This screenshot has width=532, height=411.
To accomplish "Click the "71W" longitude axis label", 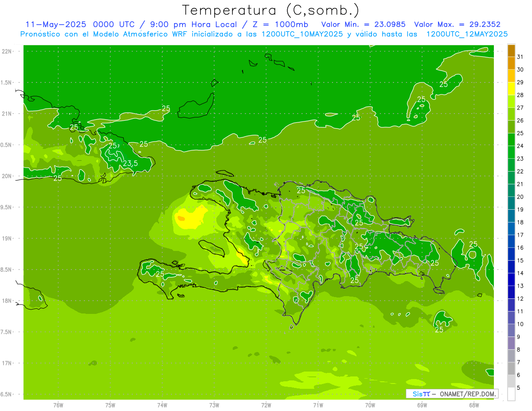I will 318,405.
